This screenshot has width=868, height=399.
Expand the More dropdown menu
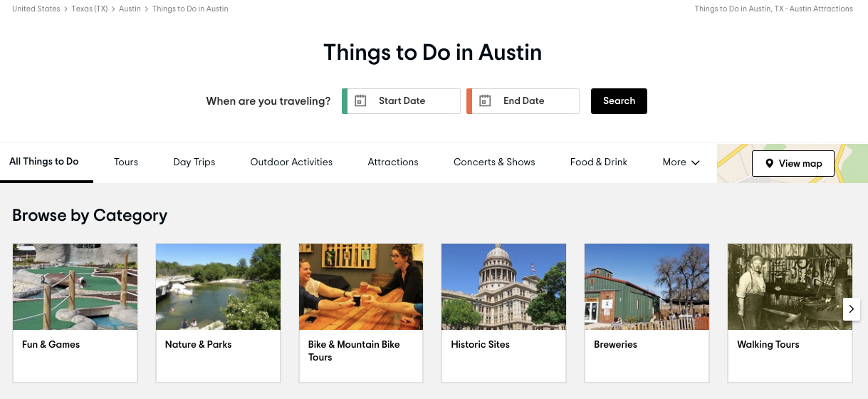[681, 162]
